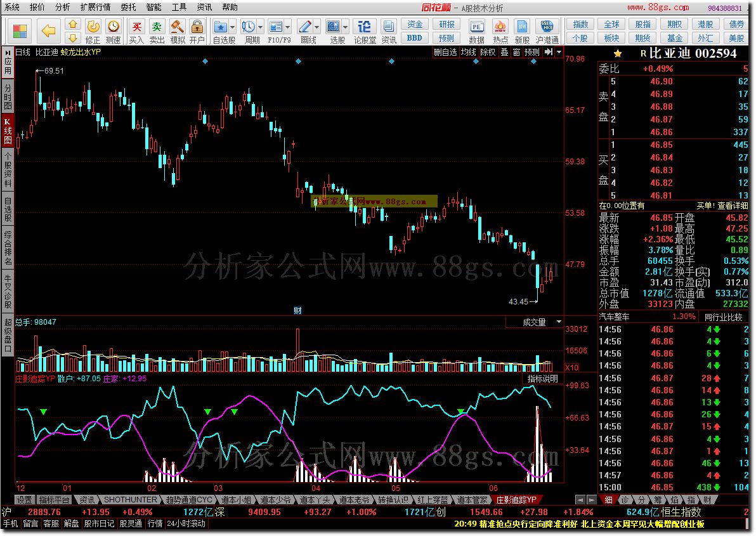
Task: Go back with the yellow left arrow
Action: pos(48,31)
